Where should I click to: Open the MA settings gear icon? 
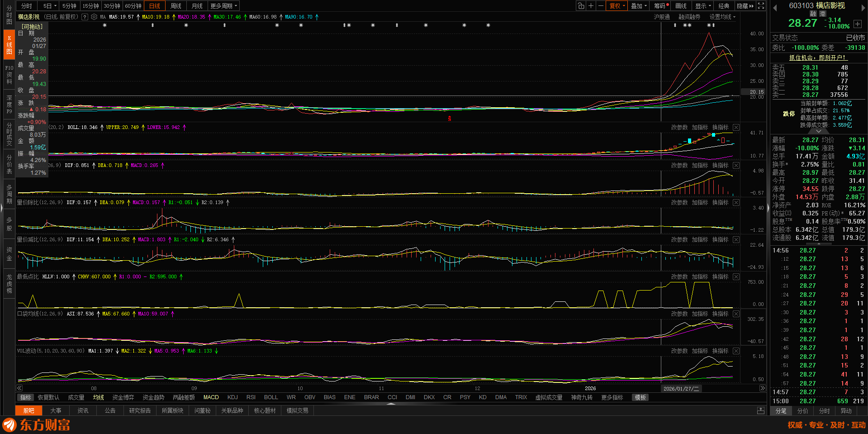94,17
